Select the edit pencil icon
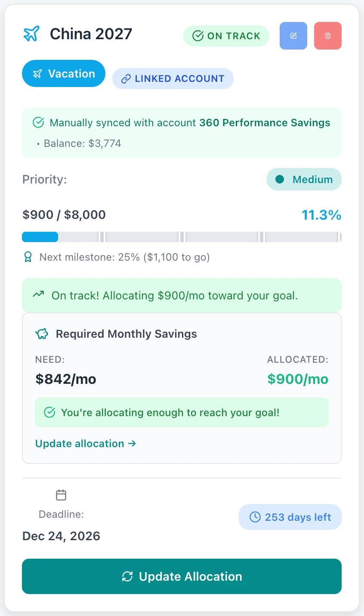Viewport: 364px width, 616px height. click(293, 36)
